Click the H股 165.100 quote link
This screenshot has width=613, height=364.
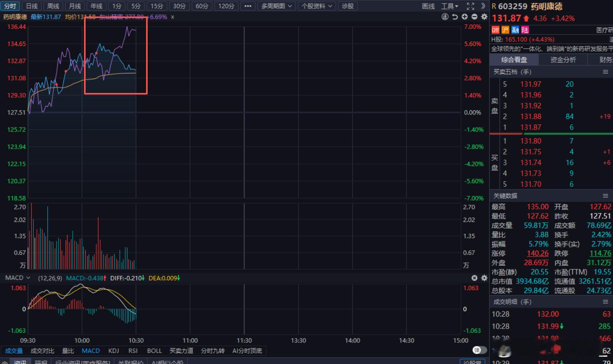530,39
